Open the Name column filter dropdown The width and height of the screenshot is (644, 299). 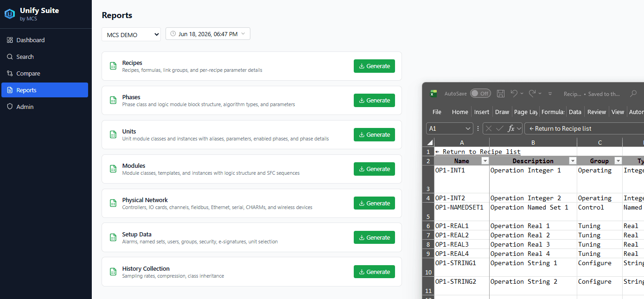(x=485, y=161)
